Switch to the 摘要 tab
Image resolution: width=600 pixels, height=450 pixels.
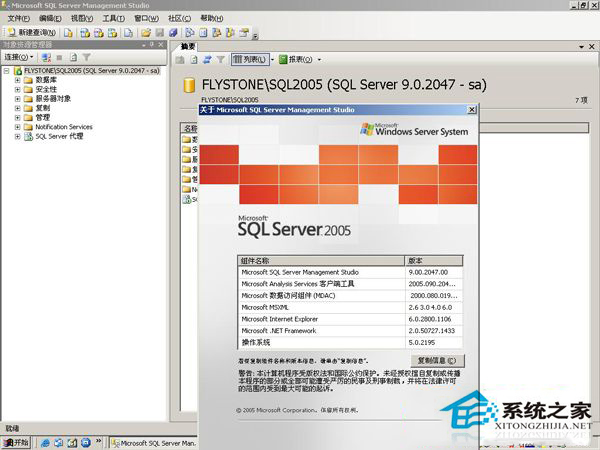point(188,46)
